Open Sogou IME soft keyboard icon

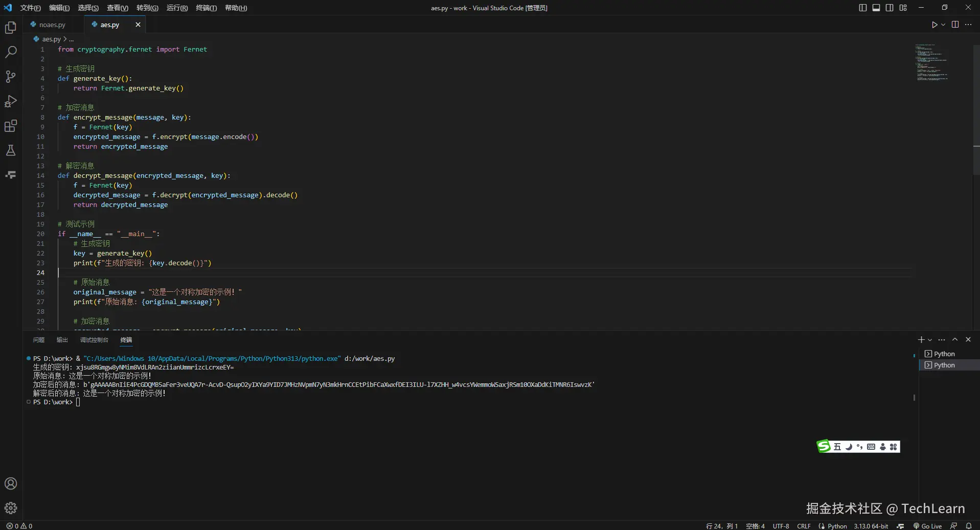(x=871, y=447)
